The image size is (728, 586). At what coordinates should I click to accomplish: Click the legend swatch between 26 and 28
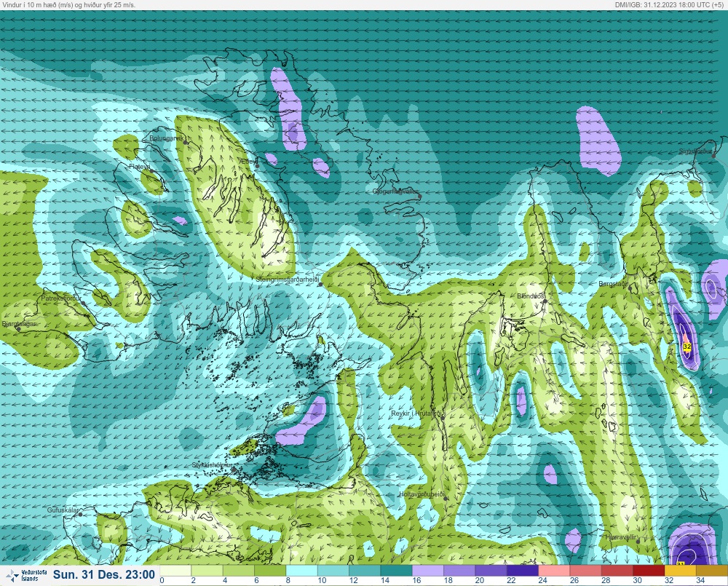point(586,570)
